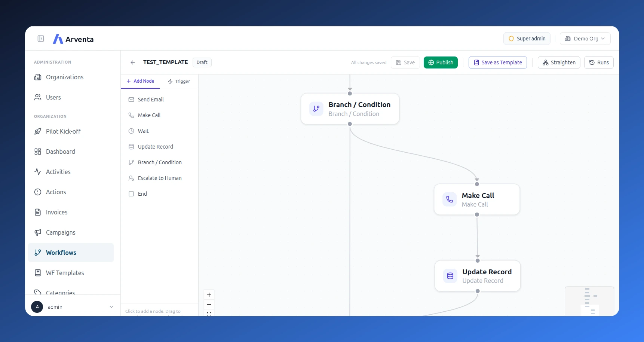Open WF Templates
This screenshot has width=644, height=342.
[x=71, y=273]
